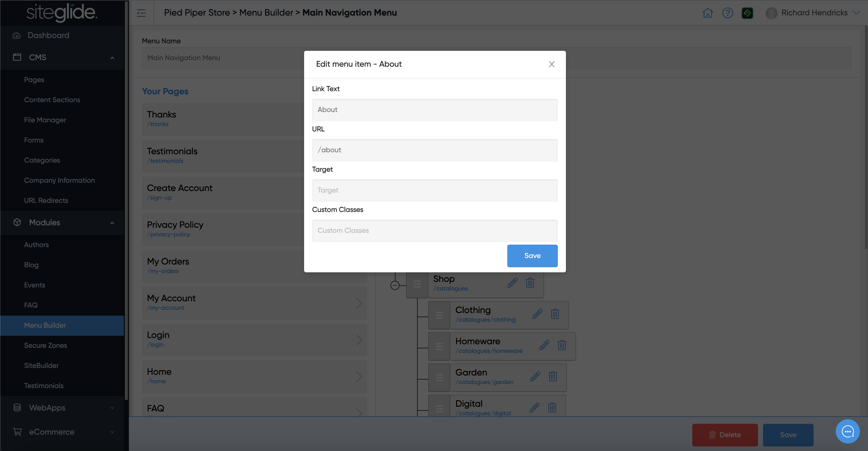This screenshot has height=451, width=868.
Task: Open the live chat bubble icon
Action: [847, 431]
